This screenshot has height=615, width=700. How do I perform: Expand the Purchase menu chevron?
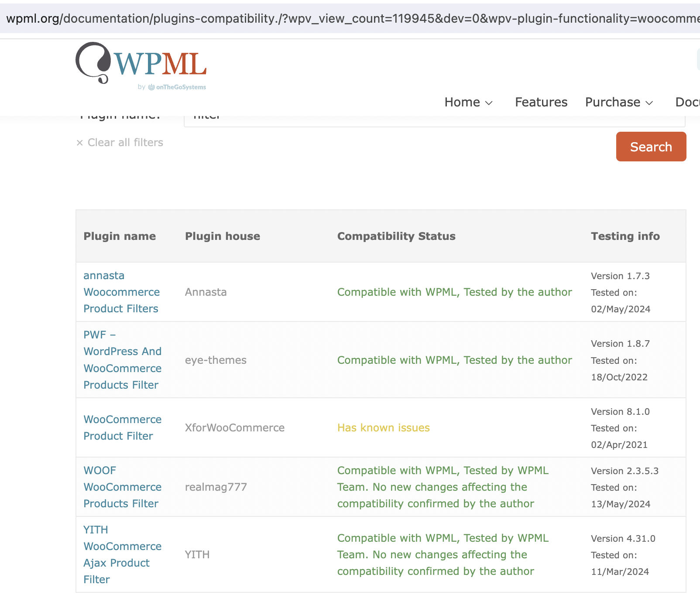649,103
